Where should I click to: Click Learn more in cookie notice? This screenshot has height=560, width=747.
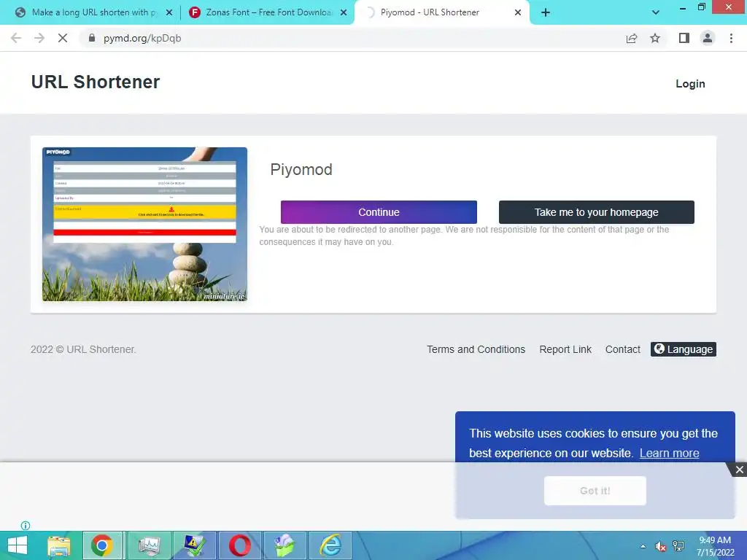[x=670, y=453]
